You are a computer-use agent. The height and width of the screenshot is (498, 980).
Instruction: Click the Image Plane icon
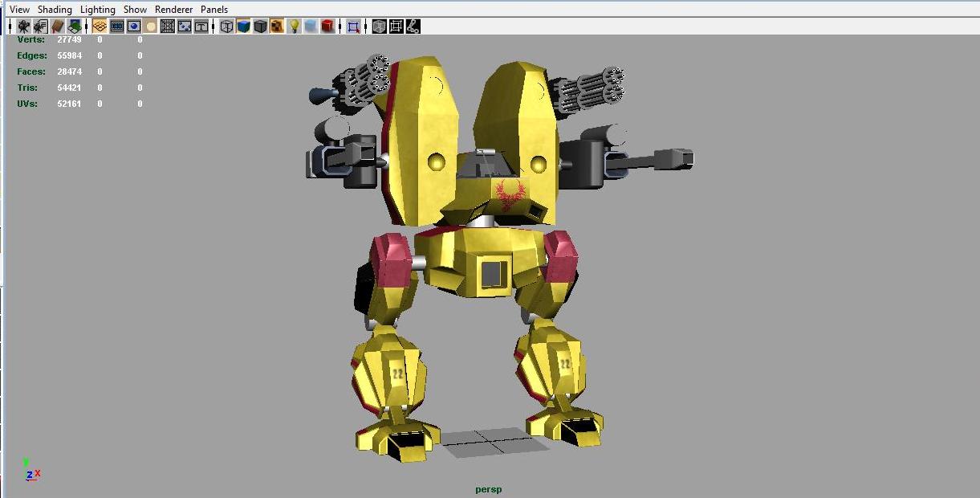click(x=75, y=27)
